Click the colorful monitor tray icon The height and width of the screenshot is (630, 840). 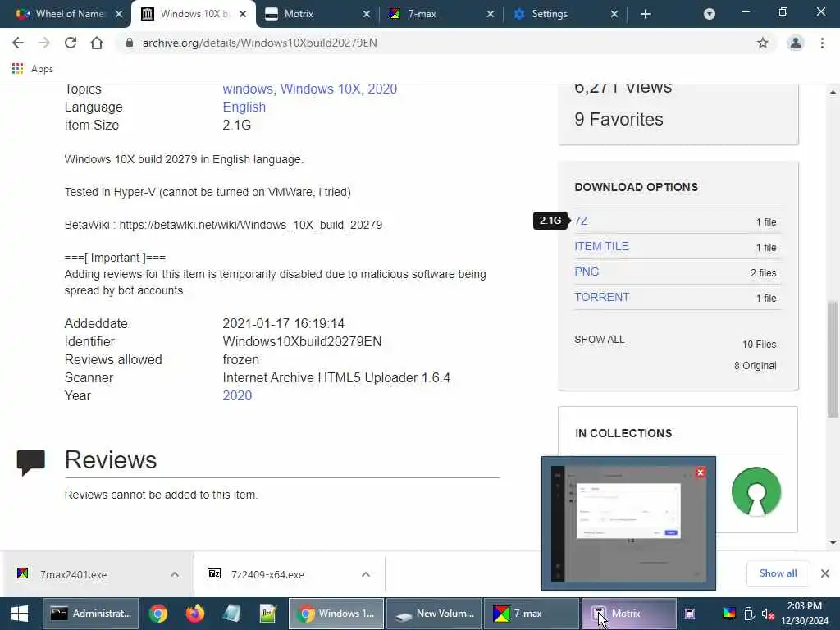point(729,614)
